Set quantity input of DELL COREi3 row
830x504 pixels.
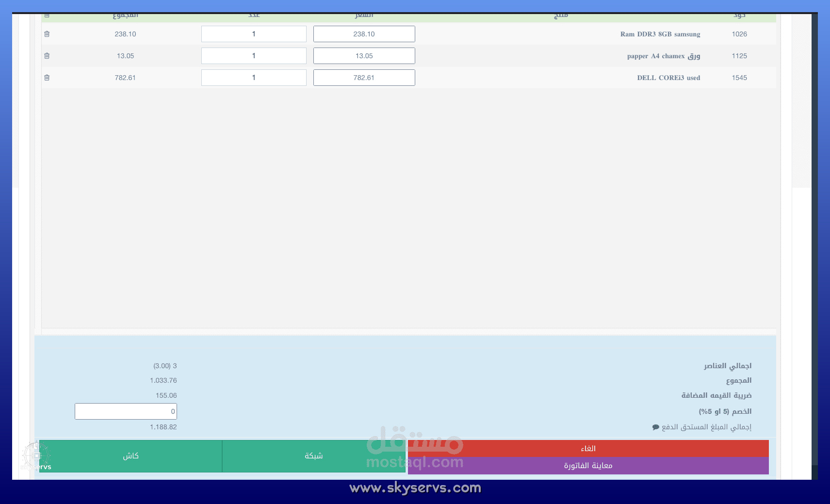[x=254, y=78]
